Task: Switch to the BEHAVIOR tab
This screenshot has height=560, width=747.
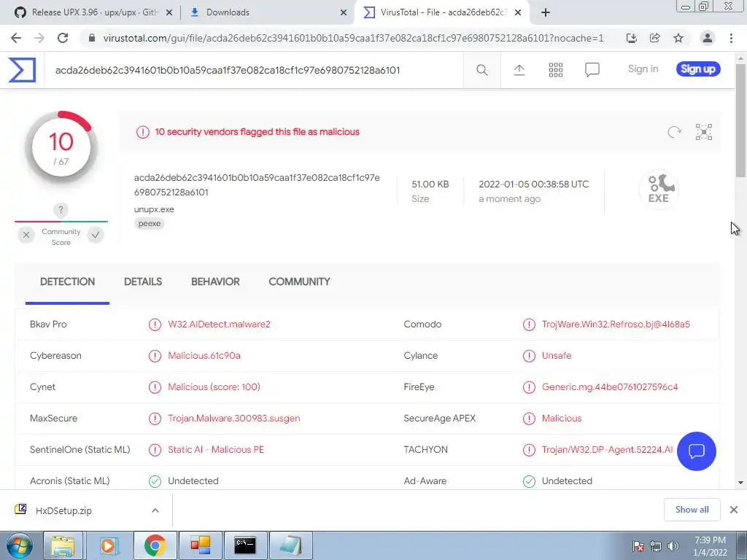Action: tap(215, 282)
